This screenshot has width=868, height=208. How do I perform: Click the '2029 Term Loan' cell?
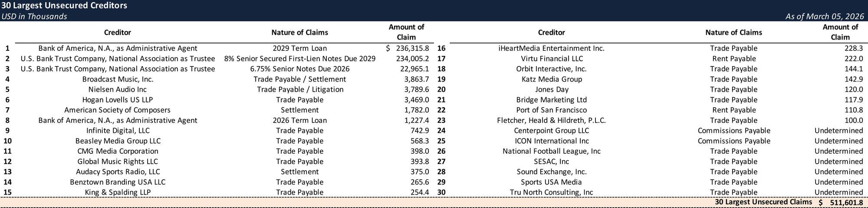[x=300, y=48]
